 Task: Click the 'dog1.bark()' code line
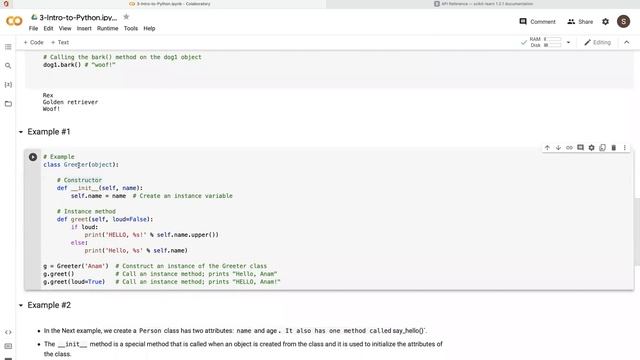tap(62, 65)
